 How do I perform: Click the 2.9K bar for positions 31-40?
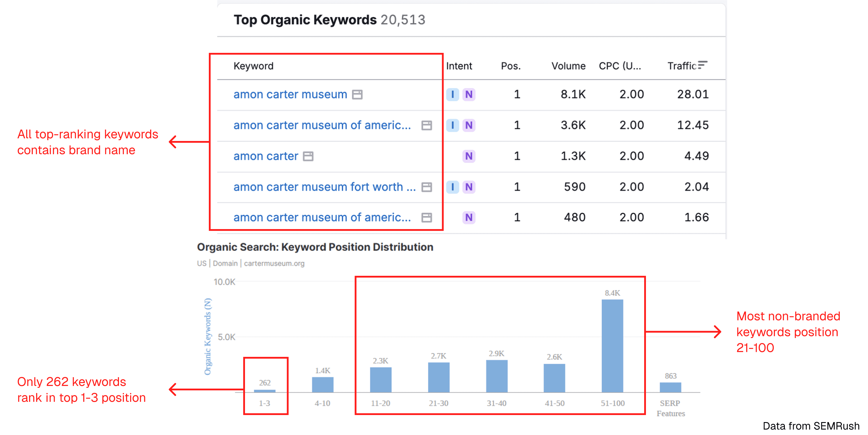click(496, 376)
